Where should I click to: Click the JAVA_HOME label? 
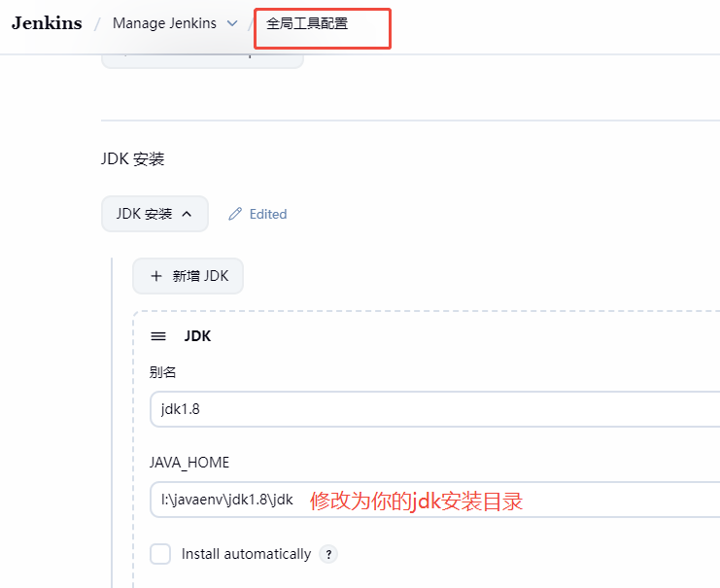point(189,462)
